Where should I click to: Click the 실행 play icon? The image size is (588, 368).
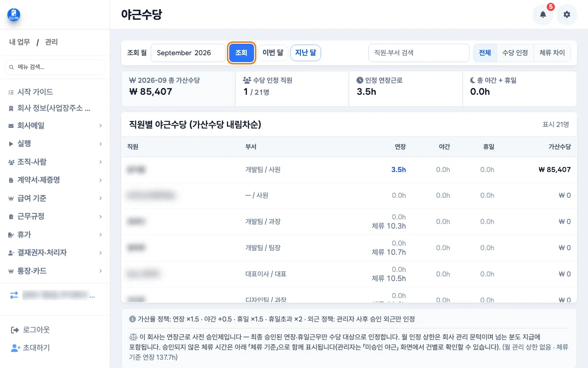pyautogui.click(x=11, y=144)
